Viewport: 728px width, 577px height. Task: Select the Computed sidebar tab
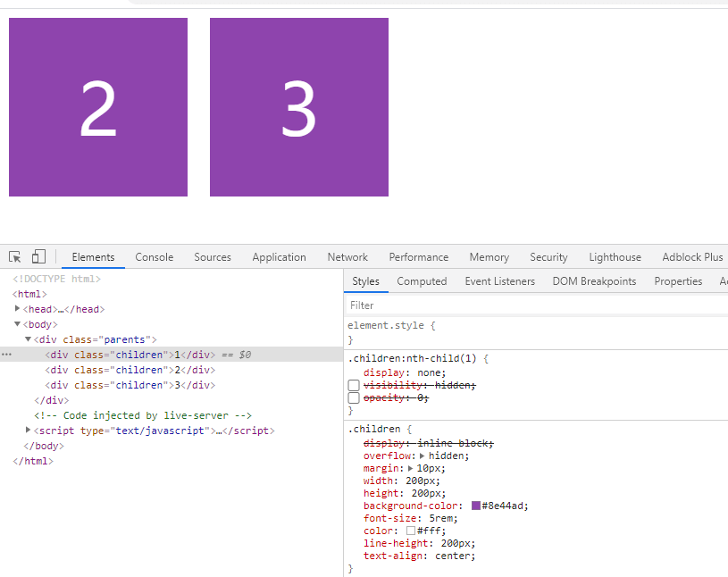click(422, 281)
